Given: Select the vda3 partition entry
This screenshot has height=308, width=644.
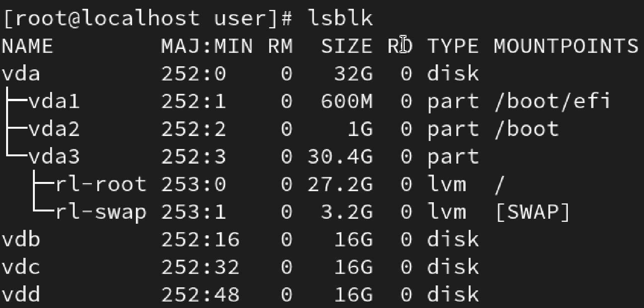Looking at the screenshot, I should tap(54, 157).
